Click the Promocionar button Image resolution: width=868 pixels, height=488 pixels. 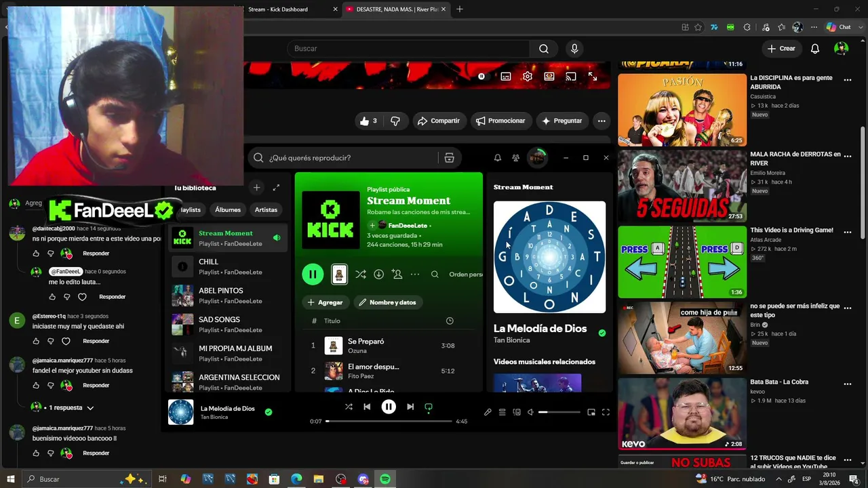(500, 121)
